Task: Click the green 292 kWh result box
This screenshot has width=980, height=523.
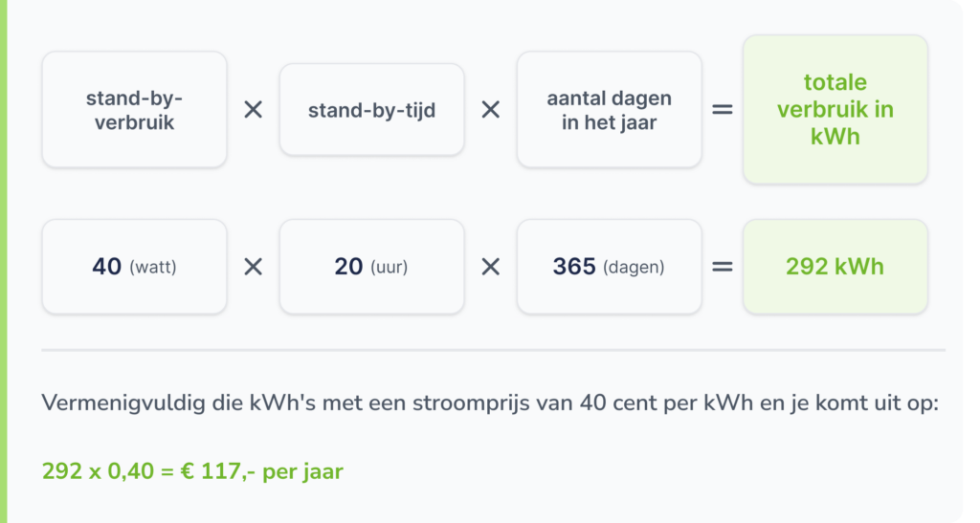Action: pos(835,267)
